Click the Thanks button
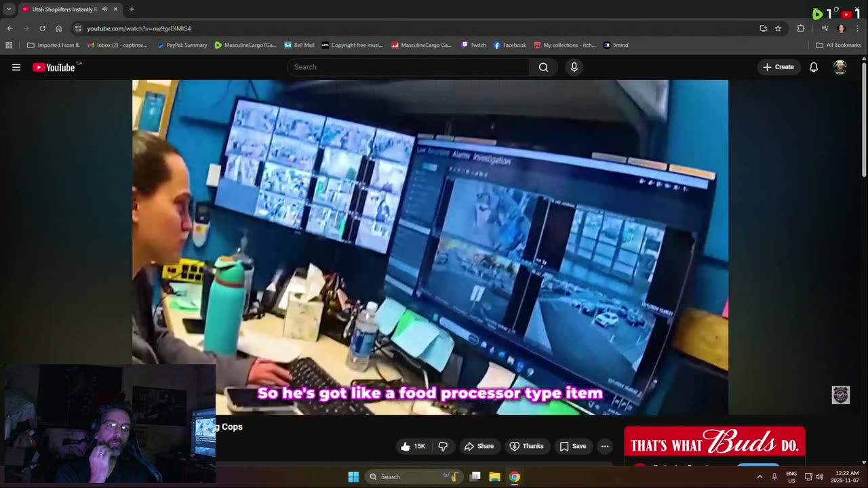 tap(527, 446)
